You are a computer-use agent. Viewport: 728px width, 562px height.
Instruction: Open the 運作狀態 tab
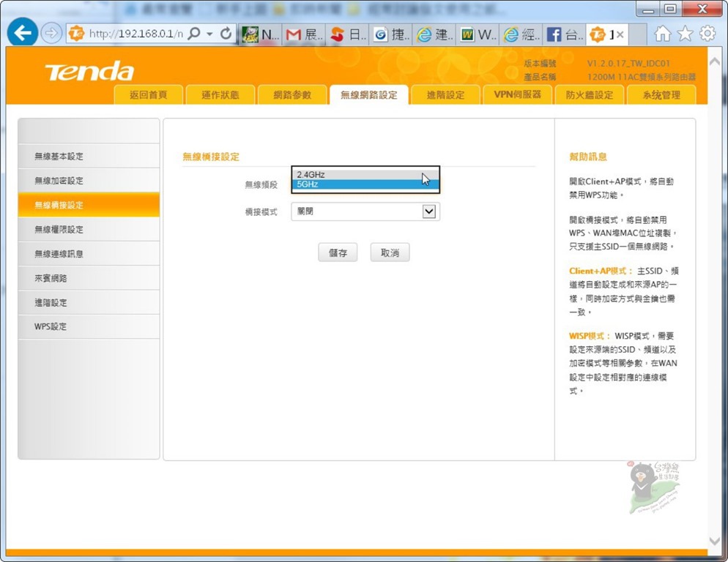coord(220,94)
